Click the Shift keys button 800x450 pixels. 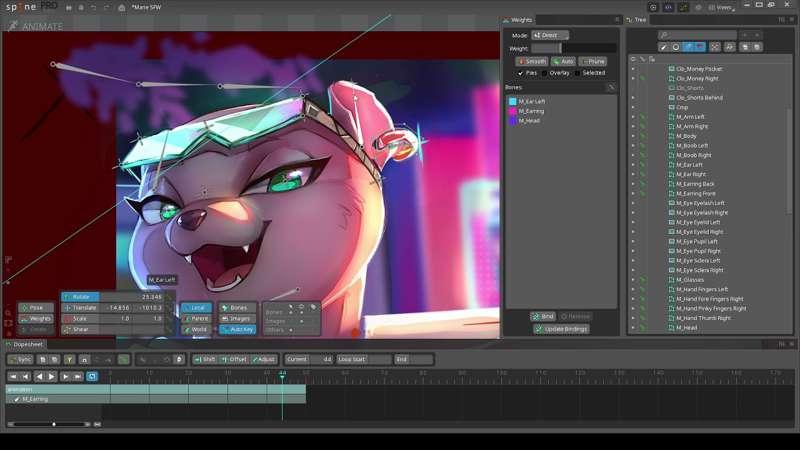pos(205,360)
